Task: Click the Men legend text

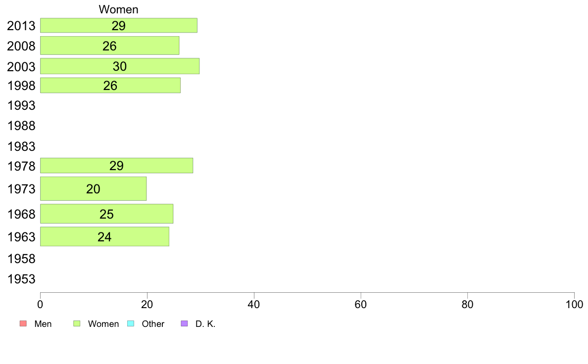Action: coord(43,324)
